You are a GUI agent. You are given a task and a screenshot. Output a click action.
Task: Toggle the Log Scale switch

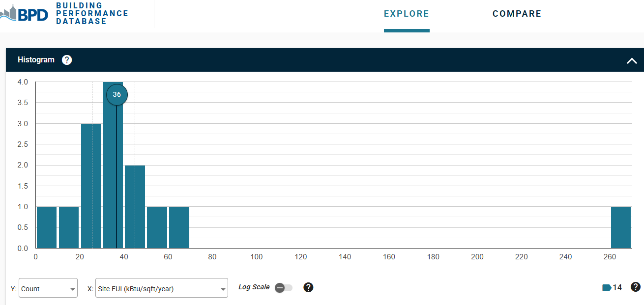pyautogui.click(x=283, y=288)
